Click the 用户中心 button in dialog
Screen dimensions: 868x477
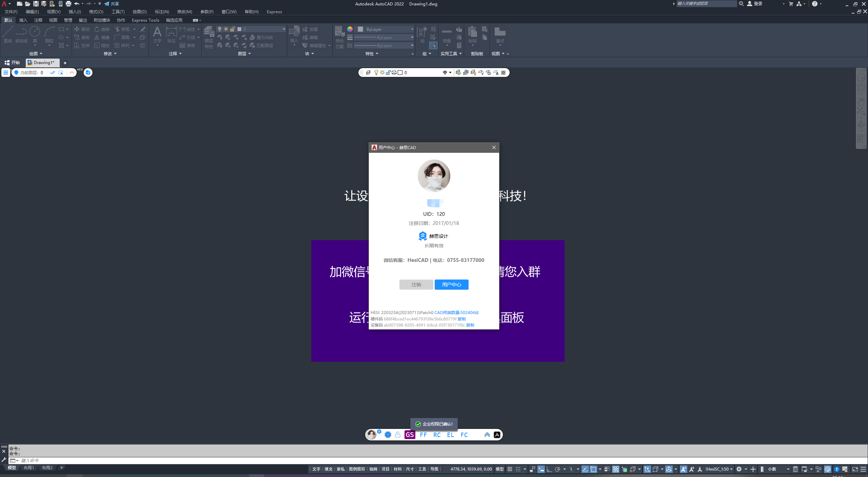pyautogui.click(x=451, y=285)
